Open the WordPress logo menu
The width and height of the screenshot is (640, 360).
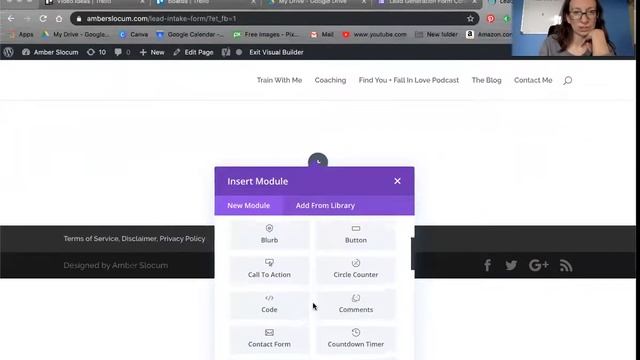pyautogui.click(x=9, y=52)
